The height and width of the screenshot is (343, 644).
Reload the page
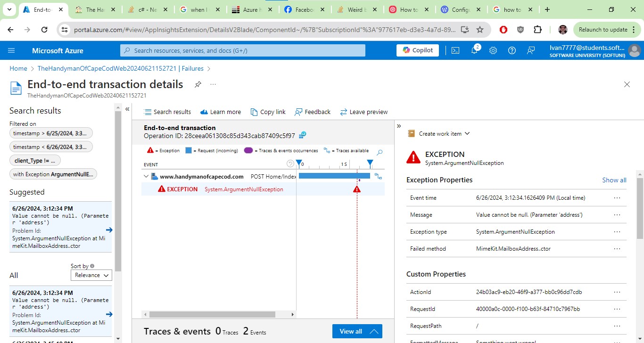(44, 29)
